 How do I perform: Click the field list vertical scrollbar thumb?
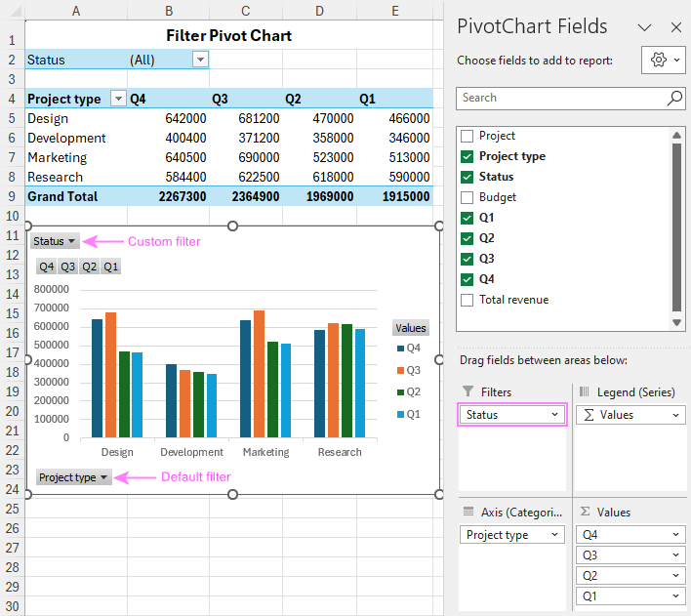coord(677,227)
